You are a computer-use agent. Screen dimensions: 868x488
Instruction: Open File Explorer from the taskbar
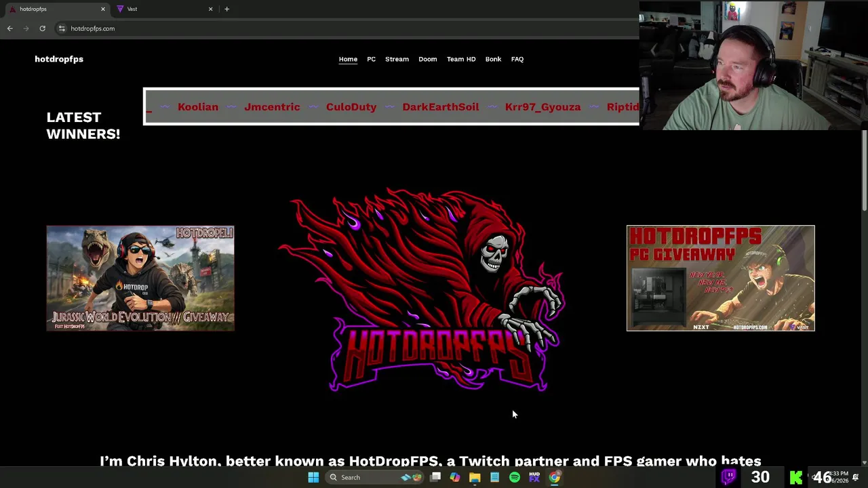click(475, 477)
